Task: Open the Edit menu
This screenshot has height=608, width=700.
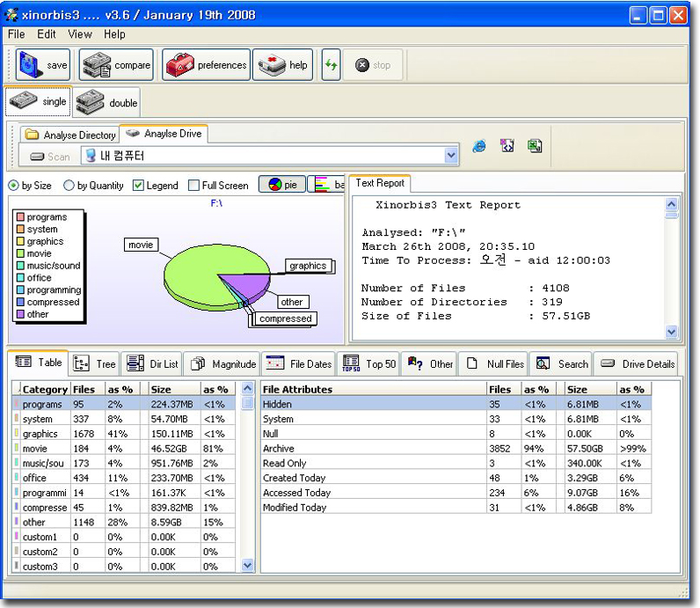Action: (x=47, y=34)
